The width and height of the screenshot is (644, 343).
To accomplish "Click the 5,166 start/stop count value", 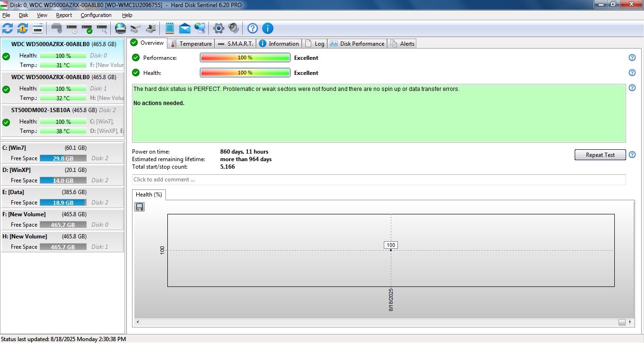I will click(227, 167).
